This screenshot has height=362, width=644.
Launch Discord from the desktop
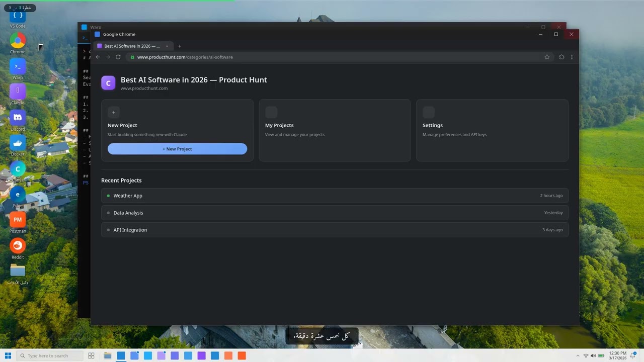18,121
